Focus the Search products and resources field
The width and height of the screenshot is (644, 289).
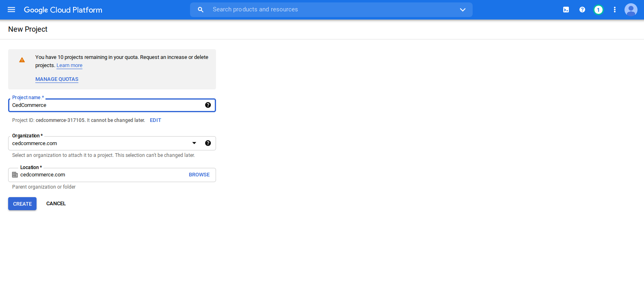point(331,10)
